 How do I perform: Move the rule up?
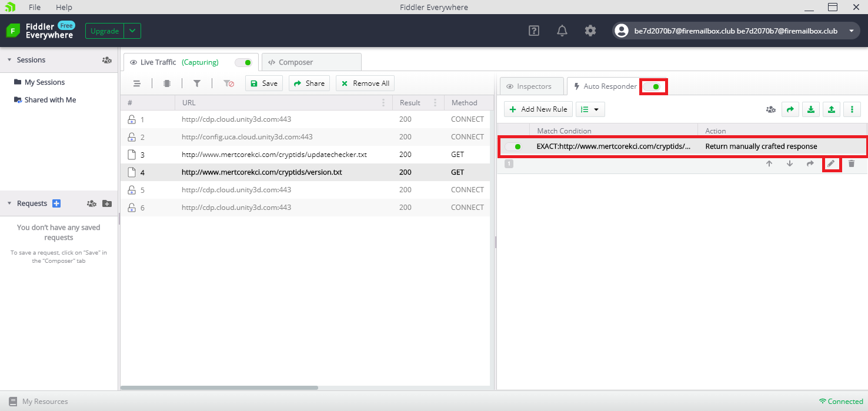769,163
